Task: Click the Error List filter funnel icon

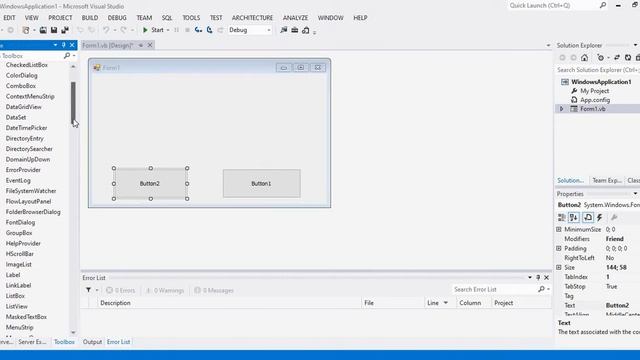Action: pyautogui.click(x=89, y=290)
